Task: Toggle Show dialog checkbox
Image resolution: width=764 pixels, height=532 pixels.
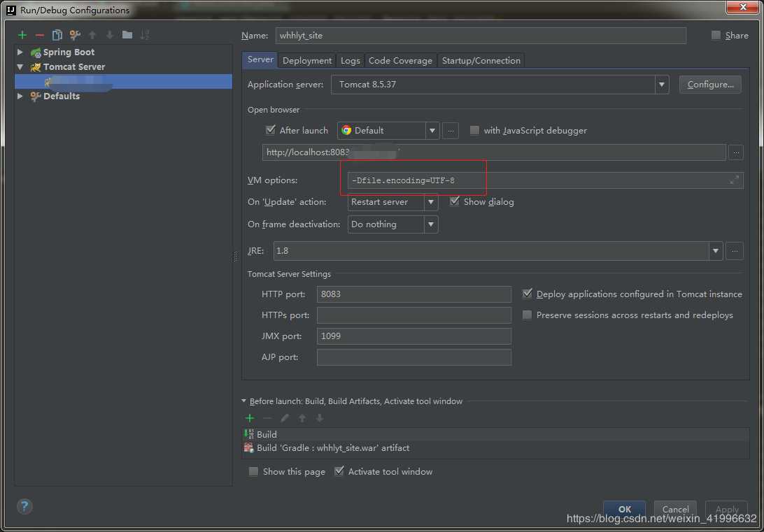Action: click(x=455, y=201)
